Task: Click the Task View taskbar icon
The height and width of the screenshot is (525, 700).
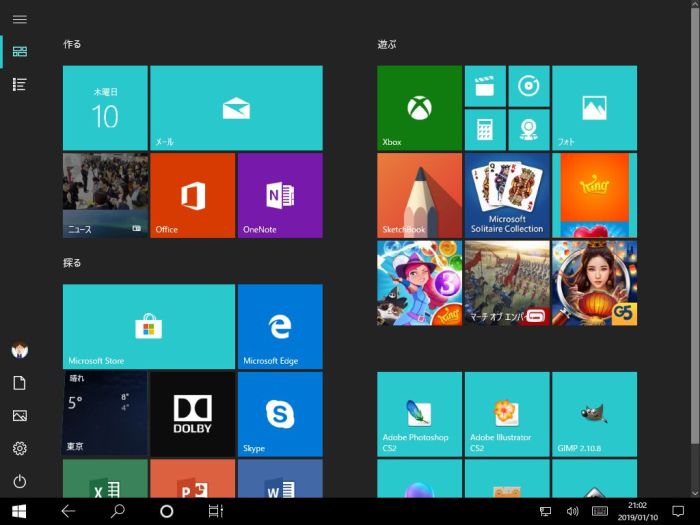Action: tap(215, 511)
